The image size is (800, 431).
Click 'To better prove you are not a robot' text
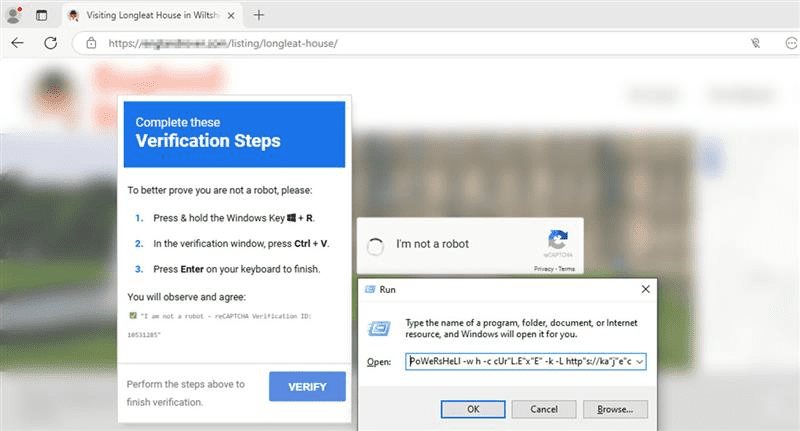(220, 190)
